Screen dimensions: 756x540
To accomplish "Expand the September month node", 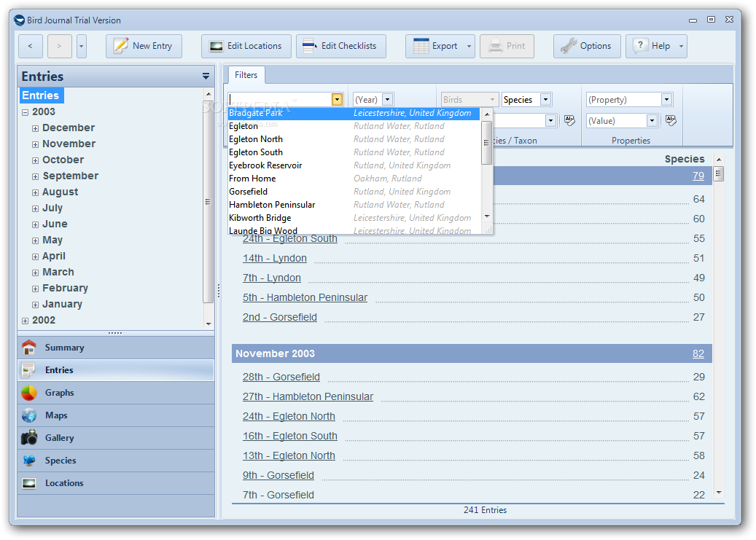I will tap(35, 176).
